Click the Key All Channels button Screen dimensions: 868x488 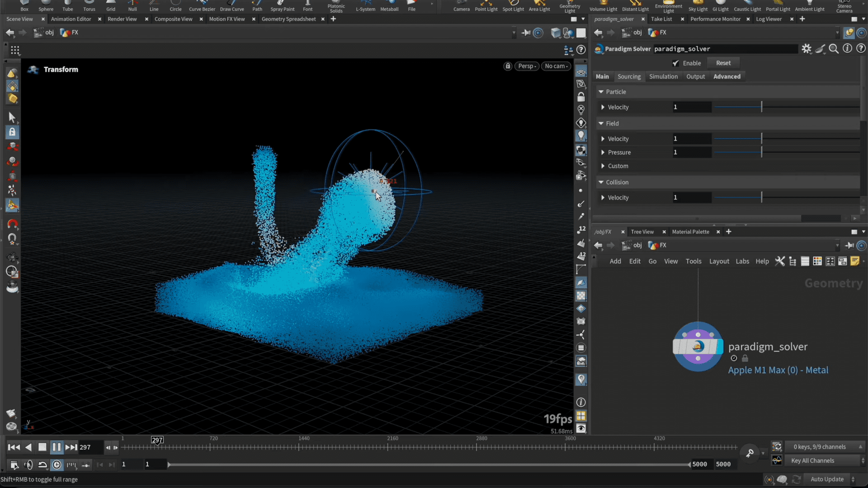coord(812,460)
